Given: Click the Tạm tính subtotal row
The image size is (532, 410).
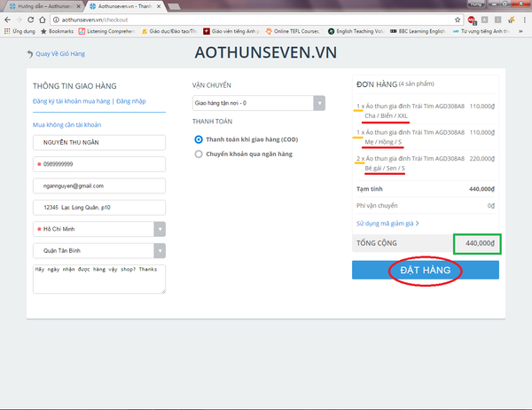Looking at the screenshot, I should point(426,189).
